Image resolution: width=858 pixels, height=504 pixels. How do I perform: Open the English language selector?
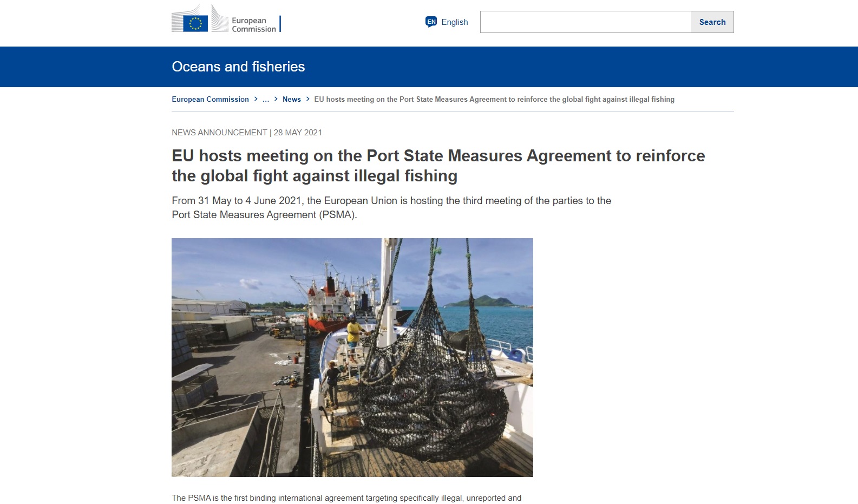point(447,22)
